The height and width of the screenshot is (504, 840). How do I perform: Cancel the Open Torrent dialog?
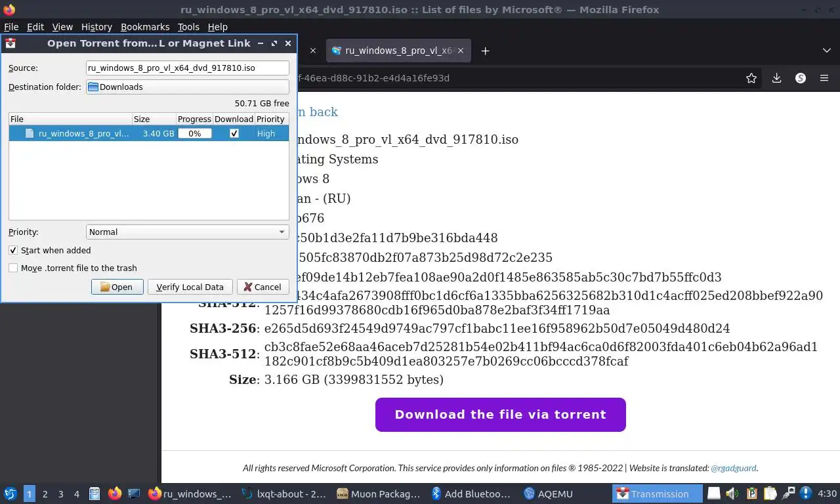point(262,287)
